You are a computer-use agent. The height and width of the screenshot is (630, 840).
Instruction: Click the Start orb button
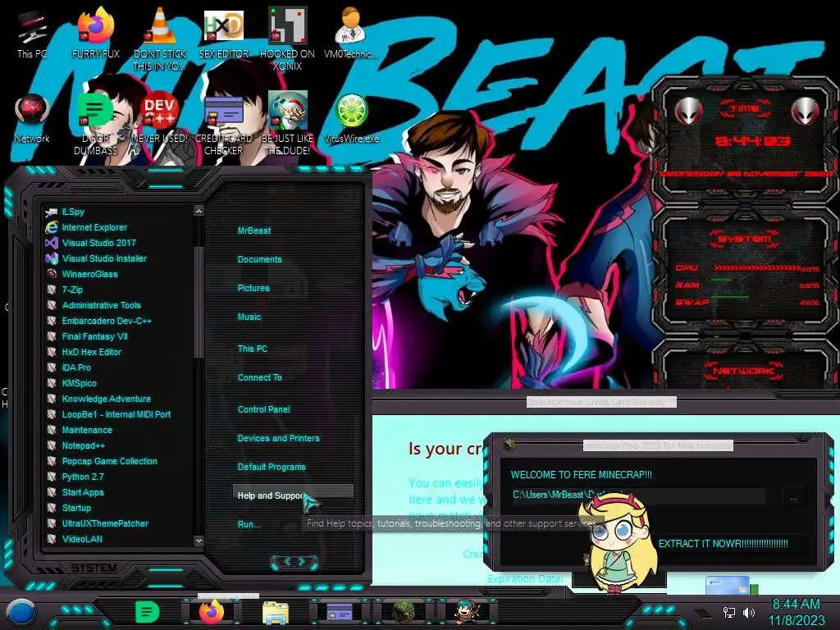tap(21, 612)
